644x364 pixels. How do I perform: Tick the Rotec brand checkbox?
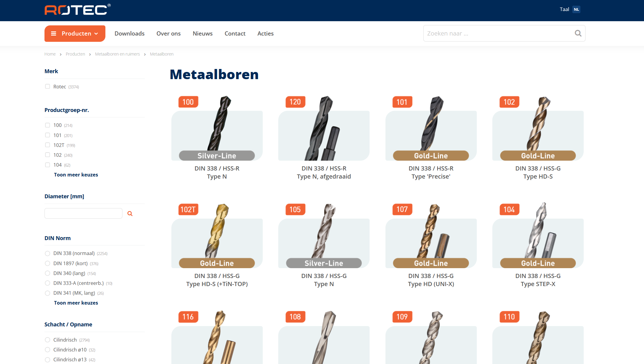(47, 86)
